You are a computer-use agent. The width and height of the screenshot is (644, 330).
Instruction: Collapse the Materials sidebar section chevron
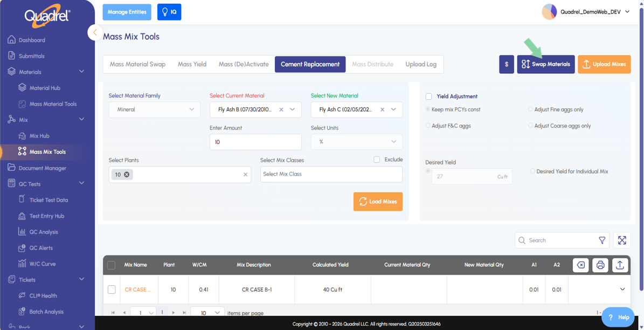[82, 72]
